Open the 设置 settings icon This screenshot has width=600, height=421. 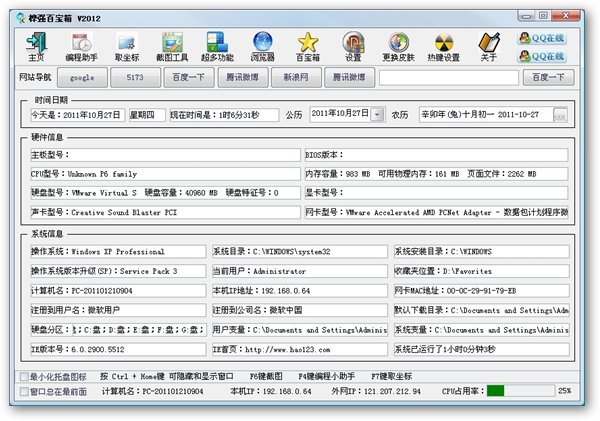pos(353,47)
